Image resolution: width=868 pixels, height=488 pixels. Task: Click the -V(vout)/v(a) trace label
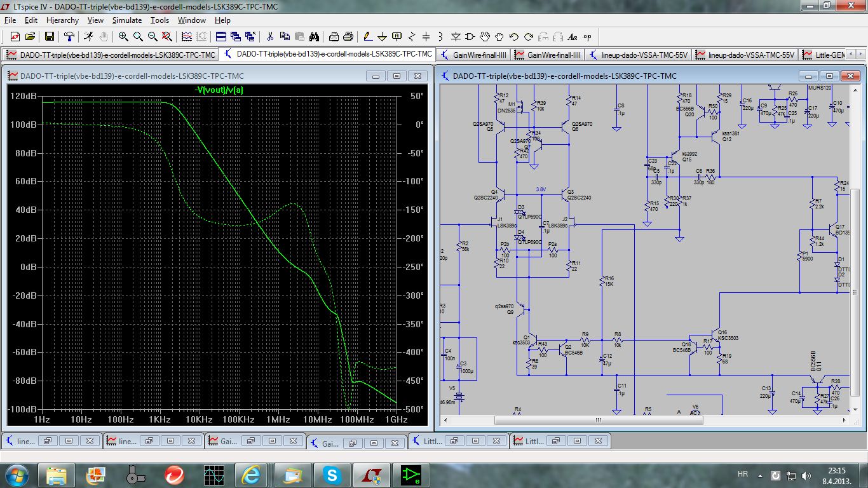point(219,90)
